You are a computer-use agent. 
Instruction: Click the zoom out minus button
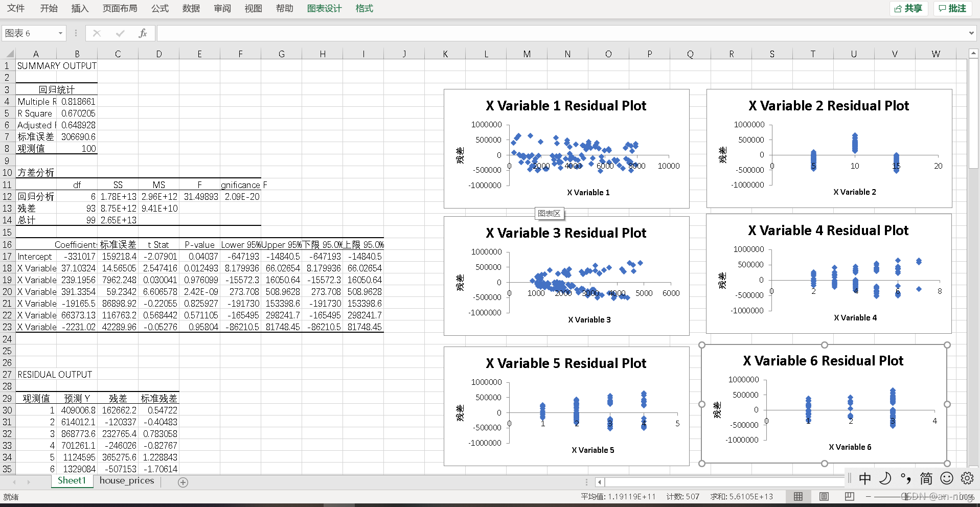868,496
